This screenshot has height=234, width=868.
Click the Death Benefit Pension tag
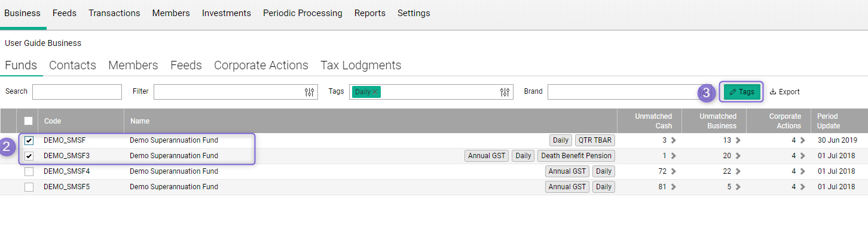pos(576,156)
